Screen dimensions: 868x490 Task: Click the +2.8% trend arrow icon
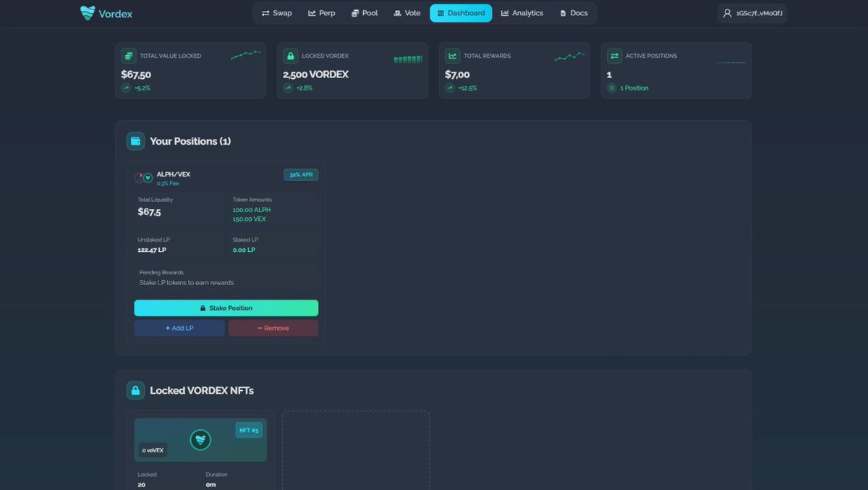tap(288, 88)
